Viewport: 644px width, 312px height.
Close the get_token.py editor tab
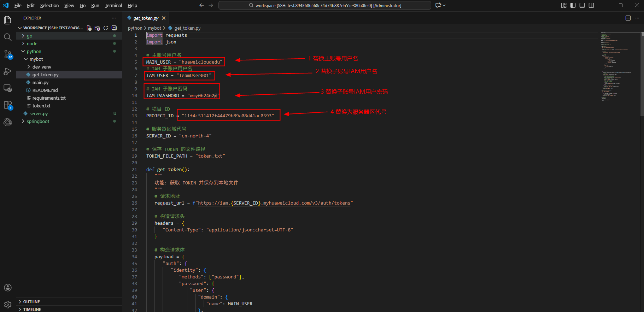[x=164, y=18]
